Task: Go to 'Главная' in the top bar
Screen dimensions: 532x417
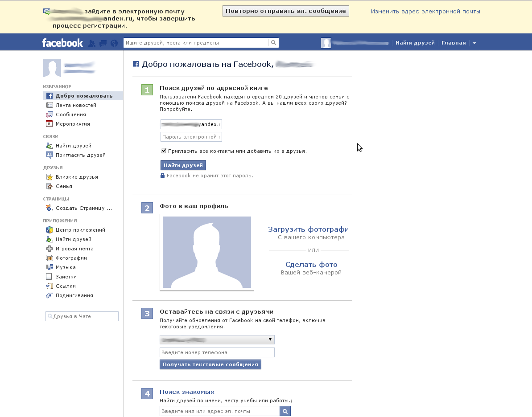Action: (454, 43)
